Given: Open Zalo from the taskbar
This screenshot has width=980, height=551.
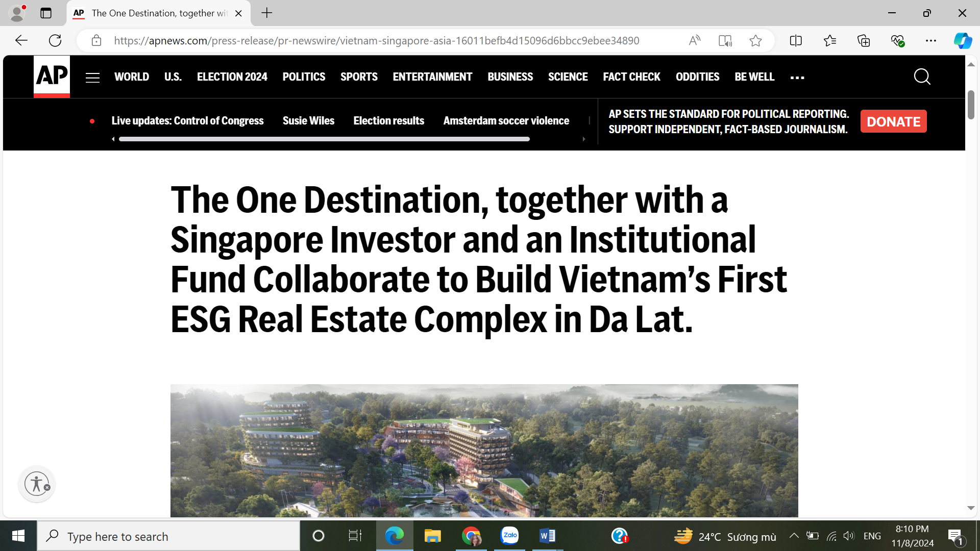Looking at the screenshot, I should [x=509, y=536].
